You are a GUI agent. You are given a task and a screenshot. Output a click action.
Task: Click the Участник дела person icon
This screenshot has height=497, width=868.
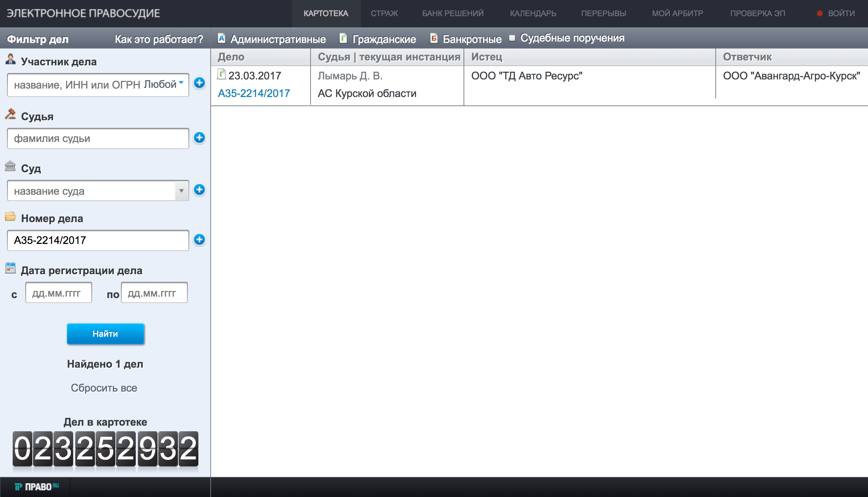[10, 61]
